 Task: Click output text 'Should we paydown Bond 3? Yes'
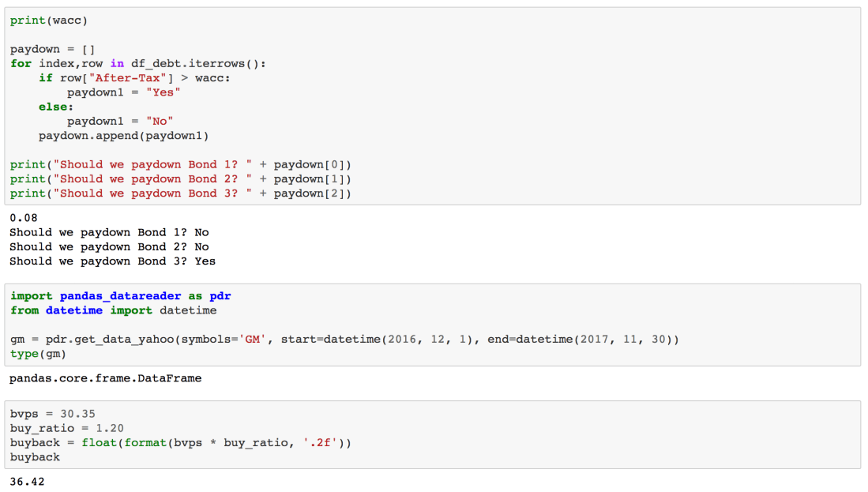[112, 261]
